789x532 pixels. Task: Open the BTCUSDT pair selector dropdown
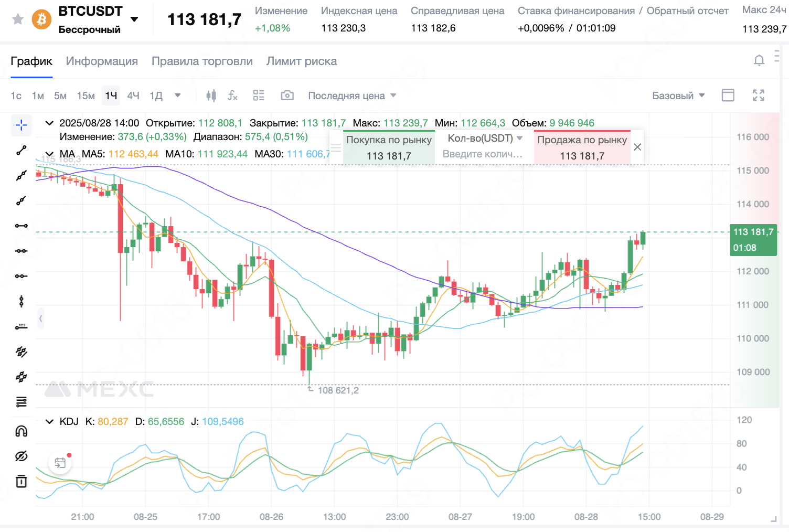(x=134, y=19)
